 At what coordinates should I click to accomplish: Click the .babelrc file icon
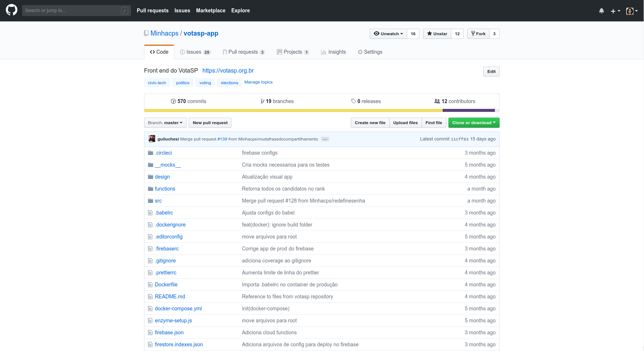(x=150, y=213)
